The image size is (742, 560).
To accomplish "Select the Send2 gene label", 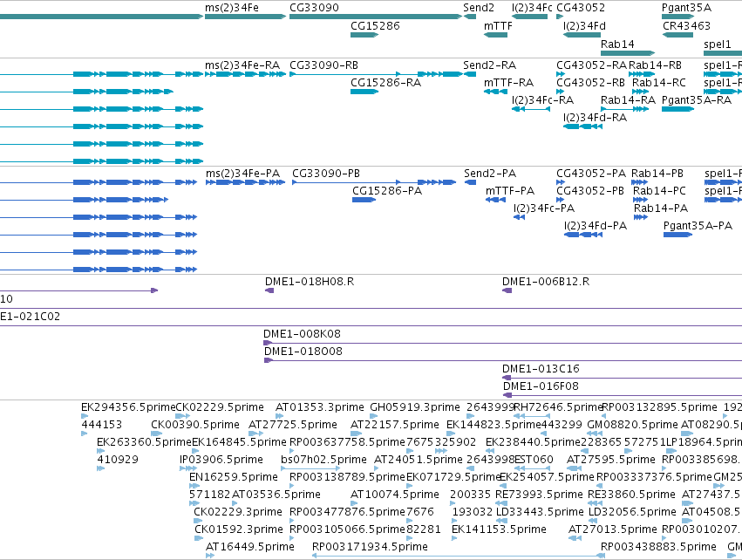I will [x=479, y=8].
